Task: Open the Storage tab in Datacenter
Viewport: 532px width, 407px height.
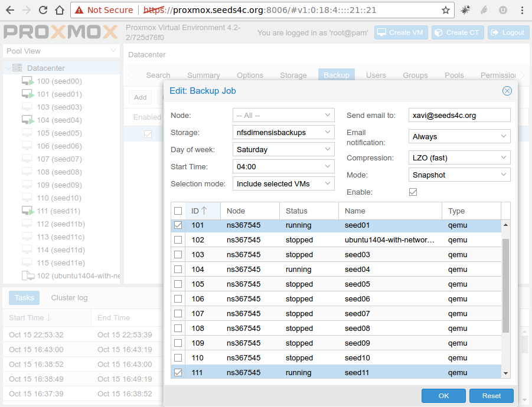Action: (x=293, y=76)
